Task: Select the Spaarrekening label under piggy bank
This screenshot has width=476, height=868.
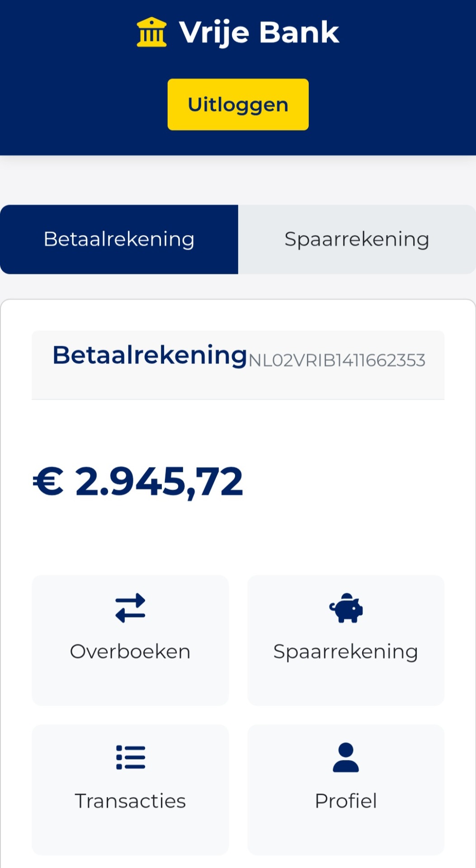Action: click(346, 651)
